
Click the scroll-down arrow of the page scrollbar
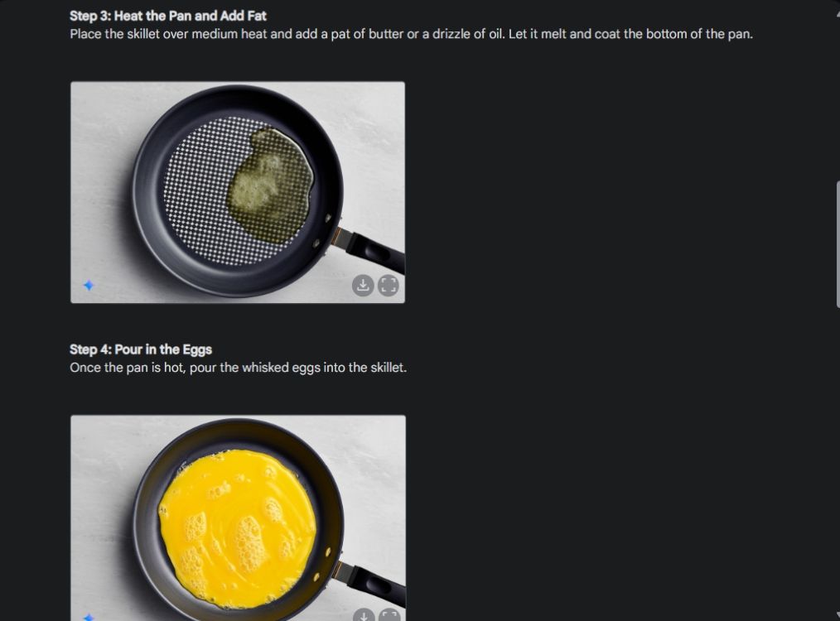coord(837,615)
